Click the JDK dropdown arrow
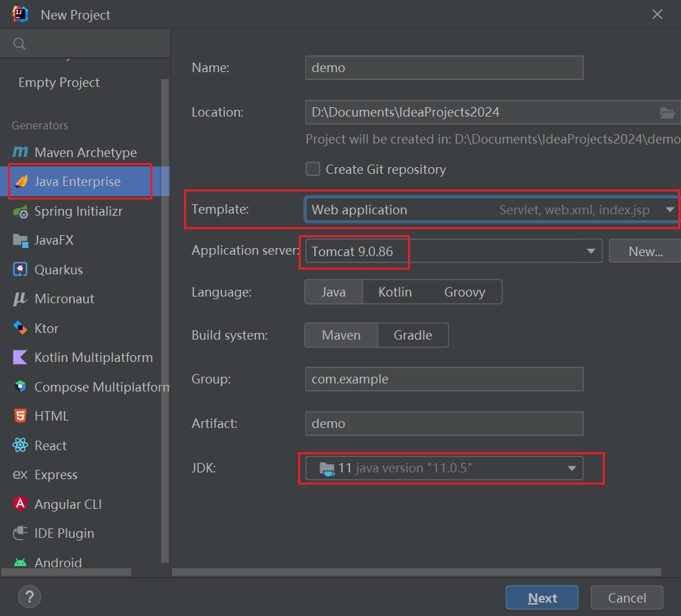This screenshot has width=681, height=616. (x=572, y=468)
